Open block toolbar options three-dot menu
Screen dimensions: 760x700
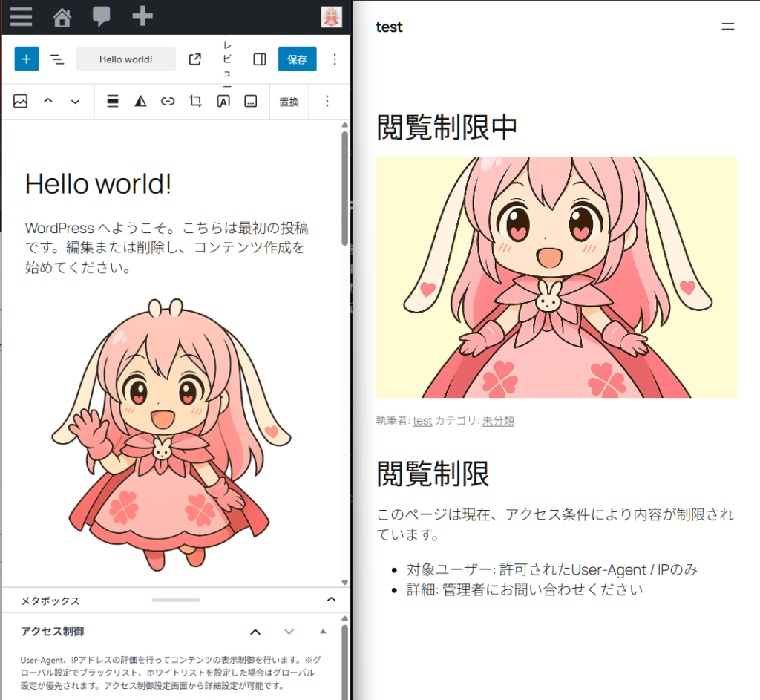[327, 102]
